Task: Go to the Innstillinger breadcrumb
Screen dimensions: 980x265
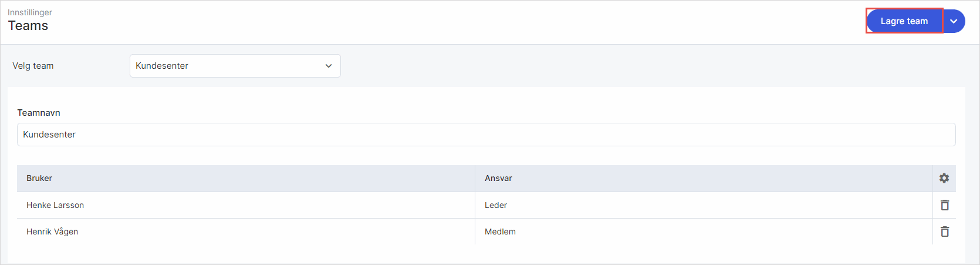Action: (x=30, y=12)
